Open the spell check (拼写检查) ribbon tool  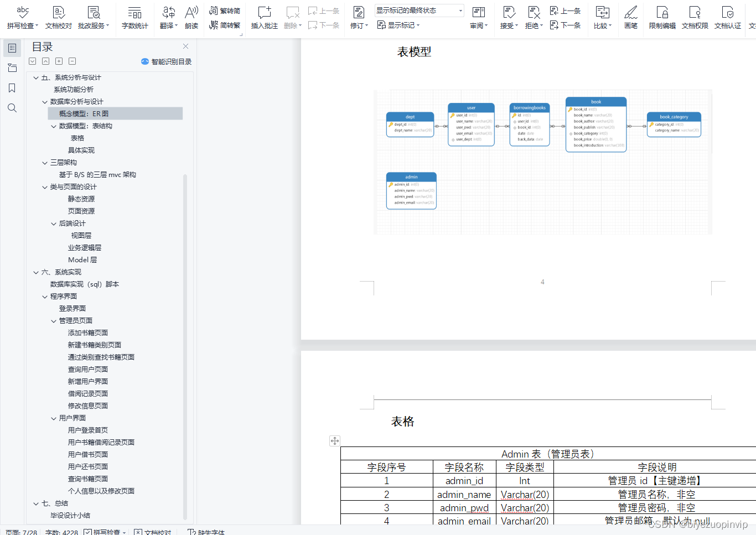pos(23,17)
